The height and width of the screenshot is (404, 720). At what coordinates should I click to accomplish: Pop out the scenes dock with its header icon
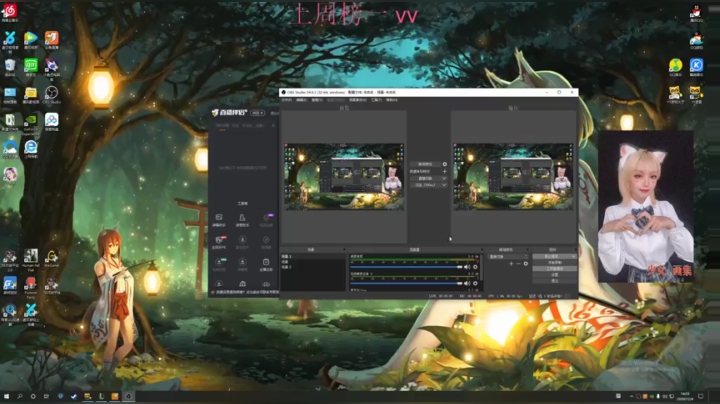[344, 249]
